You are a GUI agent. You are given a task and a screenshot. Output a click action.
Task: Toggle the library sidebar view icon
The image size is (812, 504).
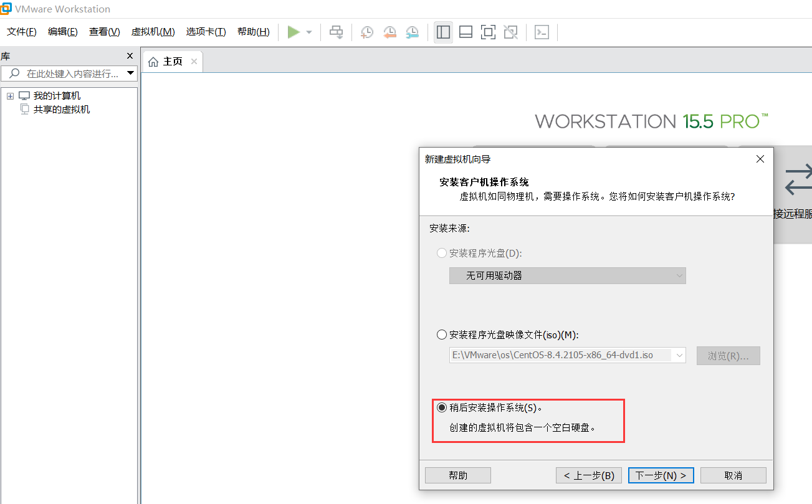click(x=444, y=32)
